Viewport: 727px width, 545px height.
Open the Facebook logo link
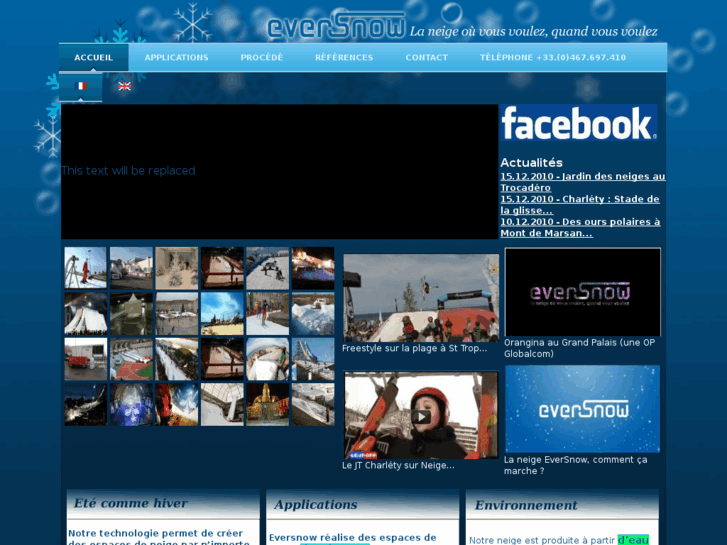(x=579, y=122)
